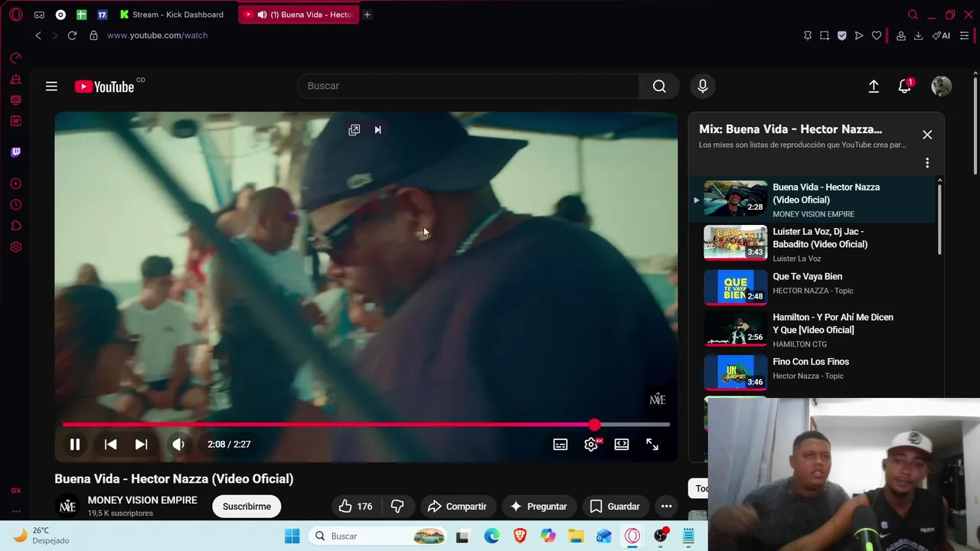Take a snapshot with the capture icon

tap(825, 35)
